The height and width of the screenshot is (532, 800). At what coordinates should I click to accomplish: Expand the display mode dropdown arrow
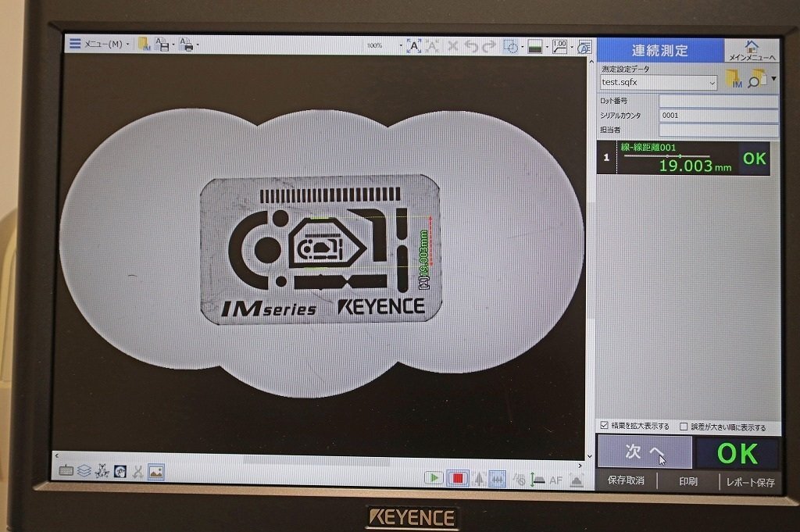tap(547, 48)
